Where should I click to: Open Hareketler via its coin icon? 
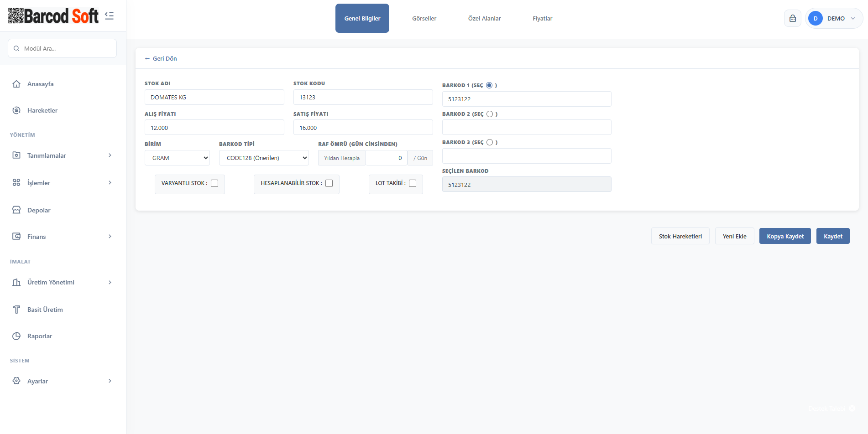pyautogui.click(x=16, y=110)
